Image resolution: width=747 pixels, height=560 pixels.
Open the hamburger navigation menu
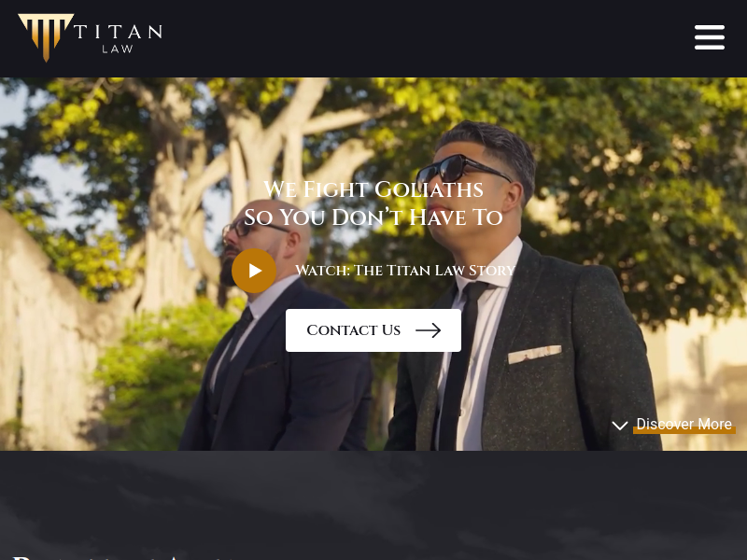[x=710, y=37]
